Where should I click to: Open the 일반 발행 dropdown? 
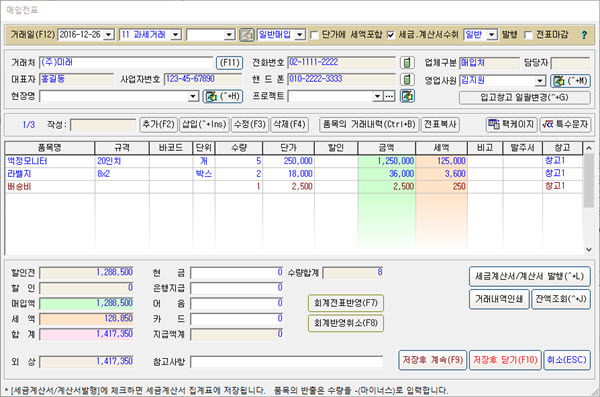coord(492,35)
